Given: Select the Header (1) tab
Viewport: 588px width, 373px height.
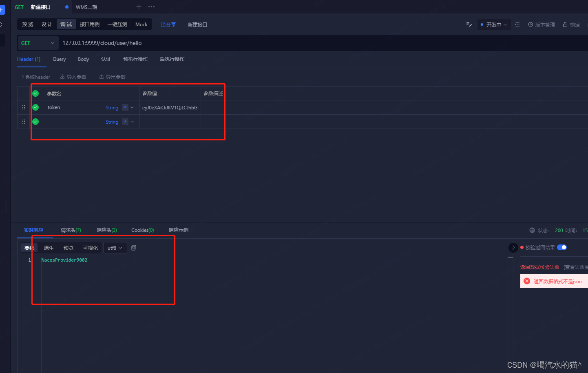Looking at the screenshot, I should (x=29, y=59).
